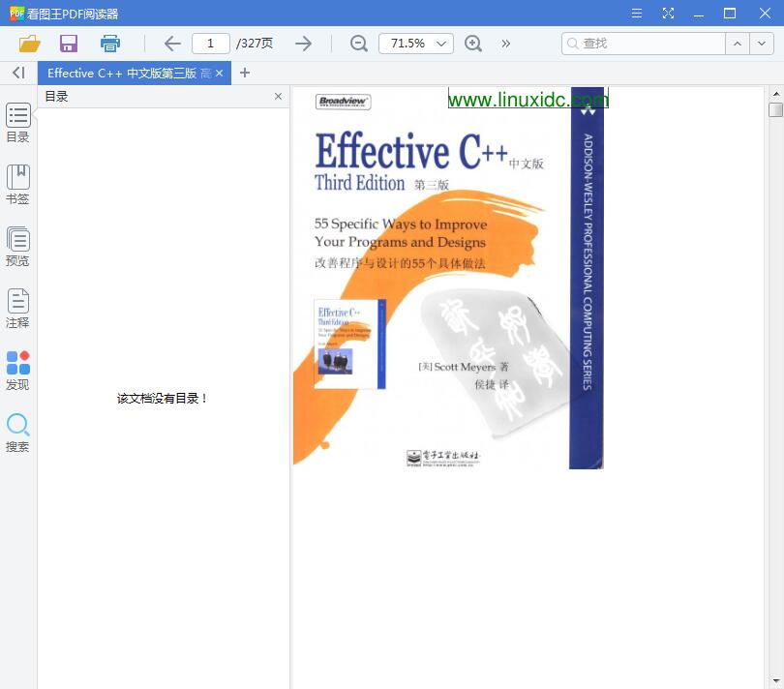Click the 看图王PDF阅读器 app logo icon

[x=16, y=14]
